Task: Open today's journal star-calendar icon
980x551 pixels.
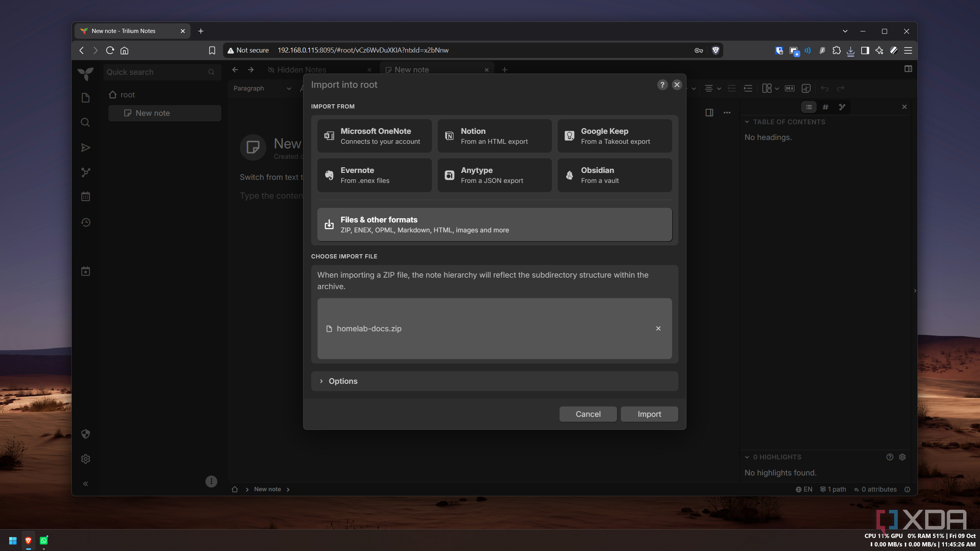Action: (x=85, y=271)
